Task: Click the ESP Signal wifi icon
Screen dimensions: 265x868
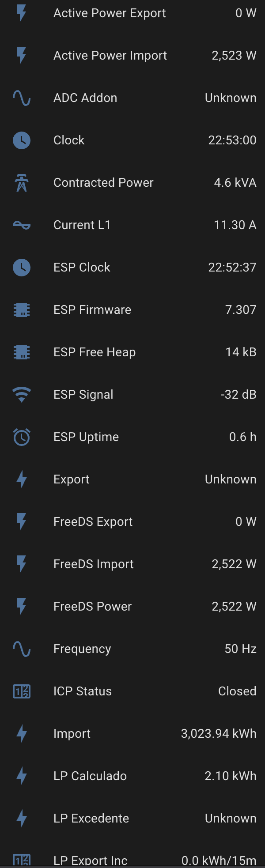Action: [21, 395]
